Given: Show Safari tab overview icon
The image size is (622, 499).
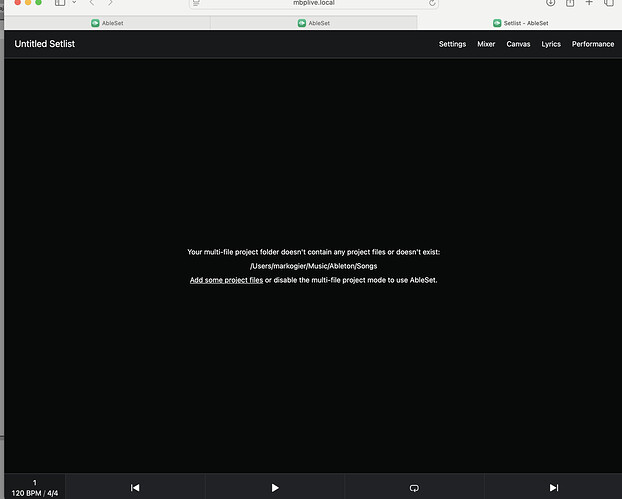Looking at the screenshot, I should coord(608,3).
